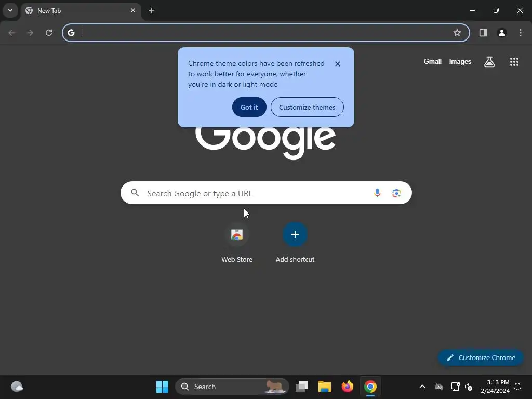The width and height of the screenshot is (532, 399).
Task: Click the OneDrive tray icon
Action: click(439, 387)
